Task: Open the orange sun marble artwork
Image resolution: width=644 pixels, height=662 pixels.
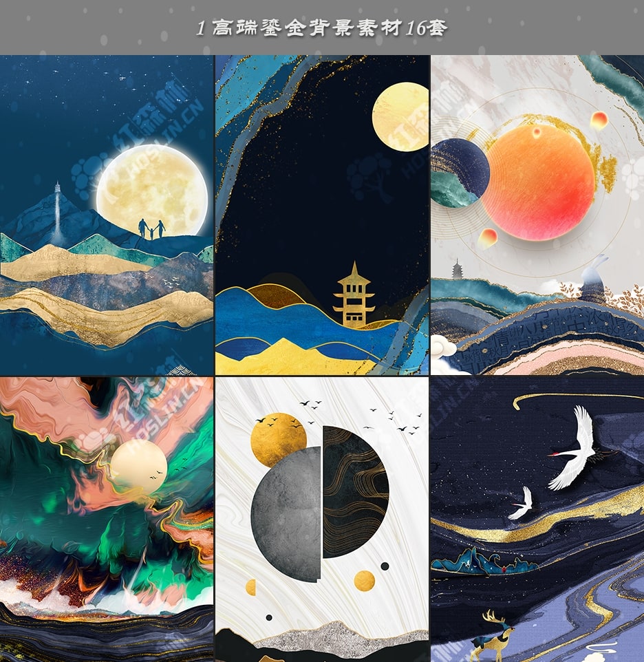Action: 537,215
